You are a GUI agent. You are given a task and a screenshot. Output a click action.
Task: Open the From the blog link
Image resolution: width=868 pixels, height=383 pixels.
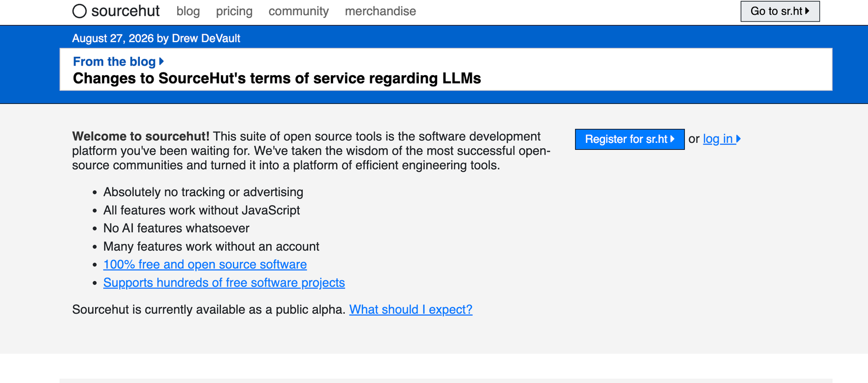coord(118,61)
